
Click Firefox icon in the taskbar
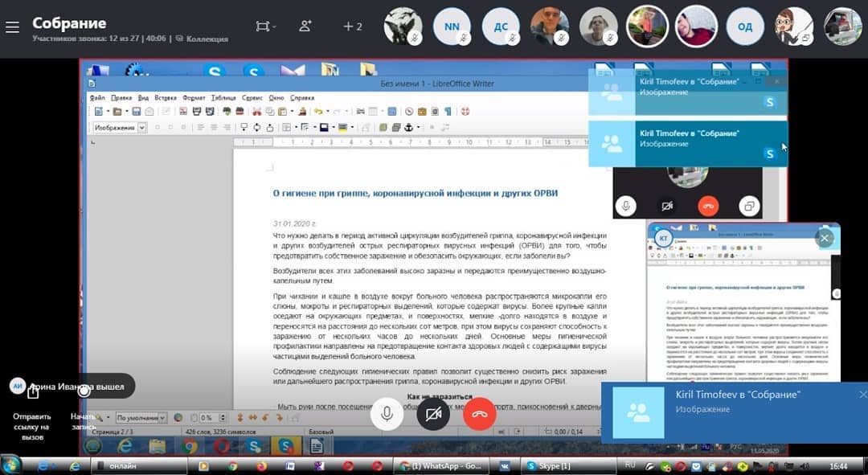(261, 466)
